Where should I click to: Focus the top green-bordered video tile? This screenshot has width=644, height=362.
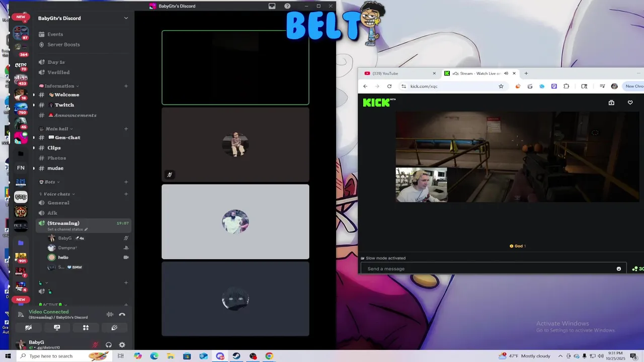pyautogui.click(x=235, y=67)
